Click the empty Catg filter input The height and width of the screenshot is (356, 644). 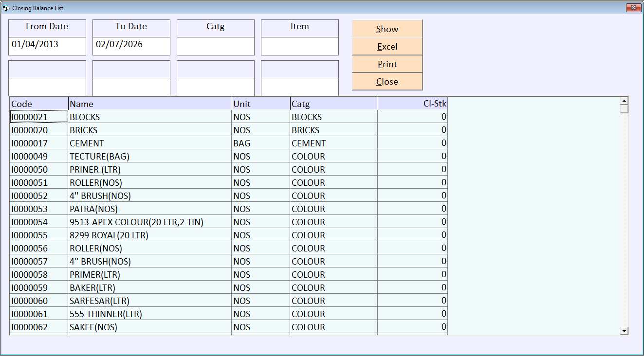click(216, 46)
